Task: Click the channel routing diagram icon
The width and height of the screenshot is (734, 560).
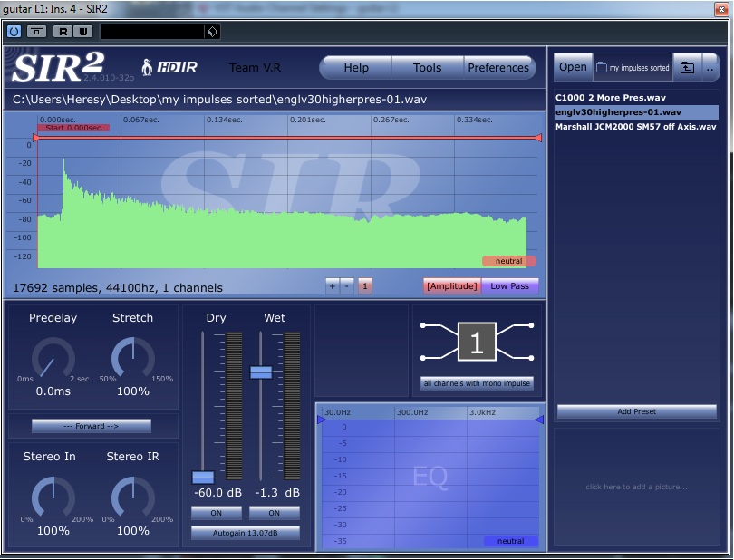Action: (x=477, y=342)
